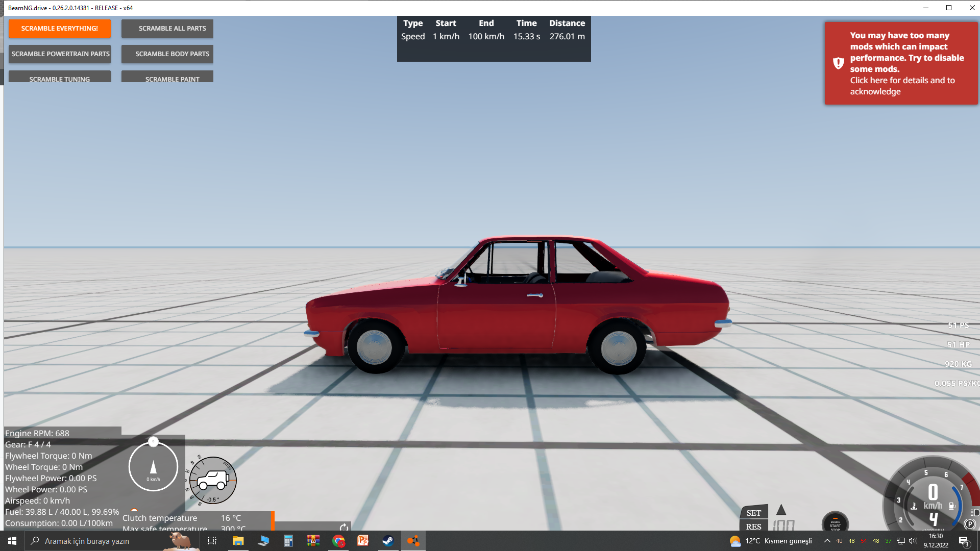Open the clock and calendar
The height and width of the screenshot is (551, 980).
936,541
